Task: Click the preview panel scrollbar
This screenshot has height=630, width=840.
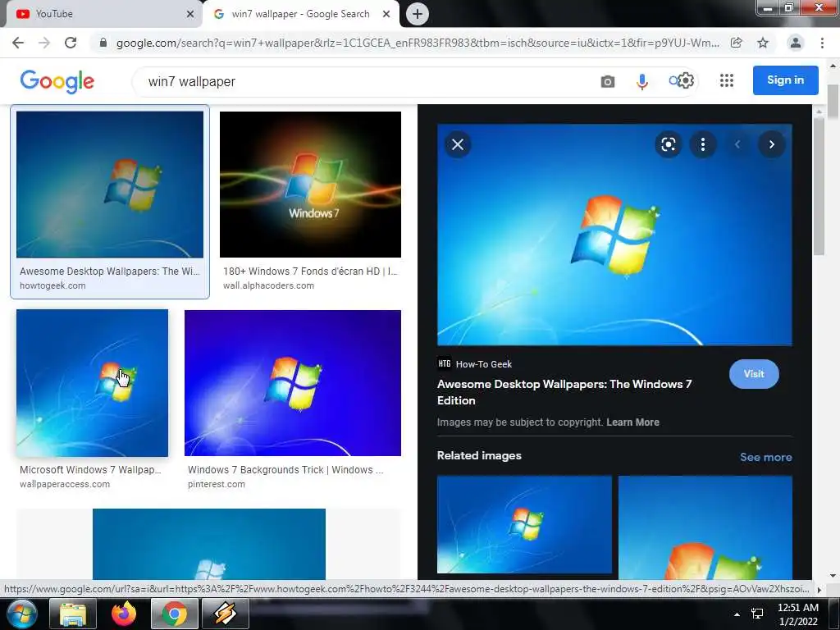Action: (x=819, y=186)
